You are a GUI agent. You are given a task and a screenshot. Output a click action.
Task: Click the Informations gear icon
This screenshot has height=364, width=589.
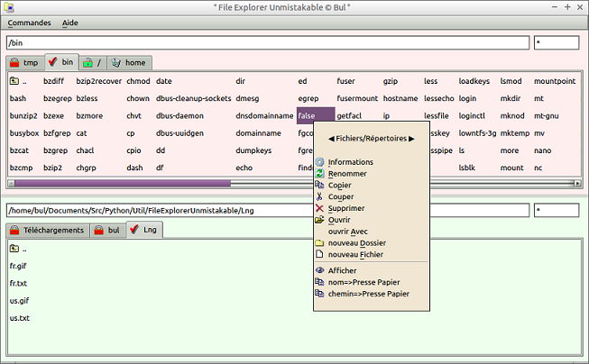coord(319,162)
